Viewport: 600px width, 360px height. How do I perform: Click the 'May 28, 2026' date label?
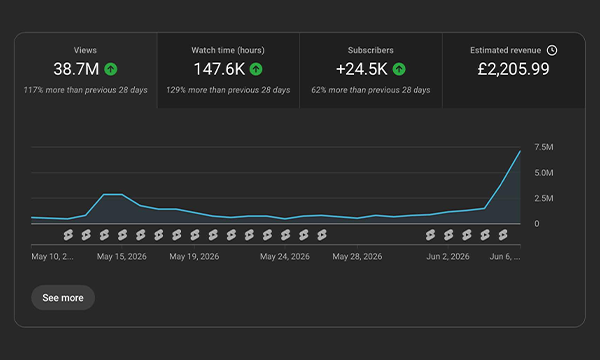coord(357,256)
